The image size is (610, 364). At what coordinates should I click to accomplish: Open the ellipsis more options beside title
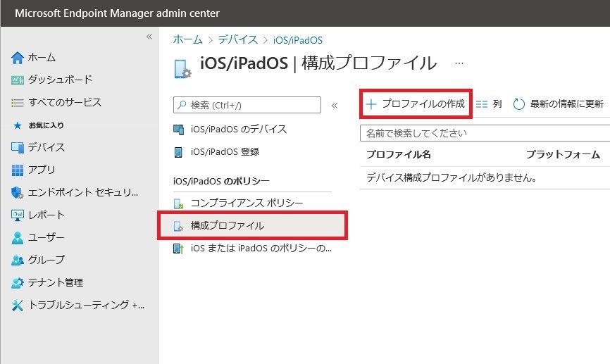[459, 63]
